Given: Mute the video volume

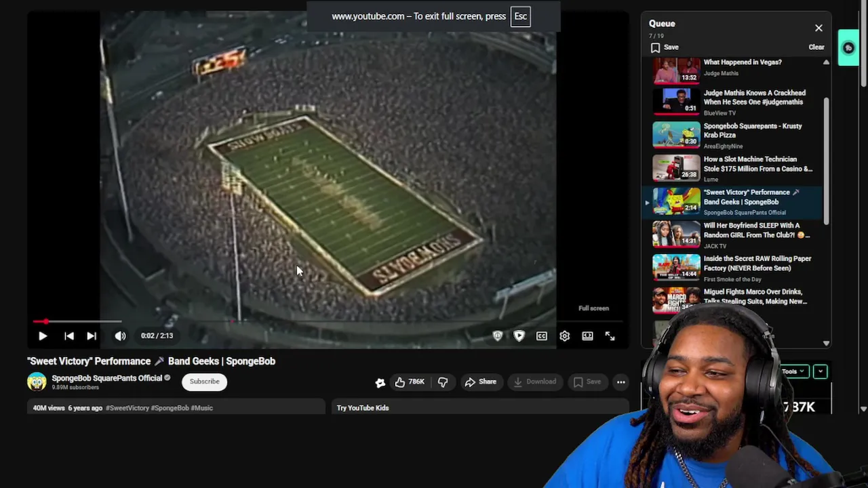Looking at the screenshot, I should click(120, 335).
